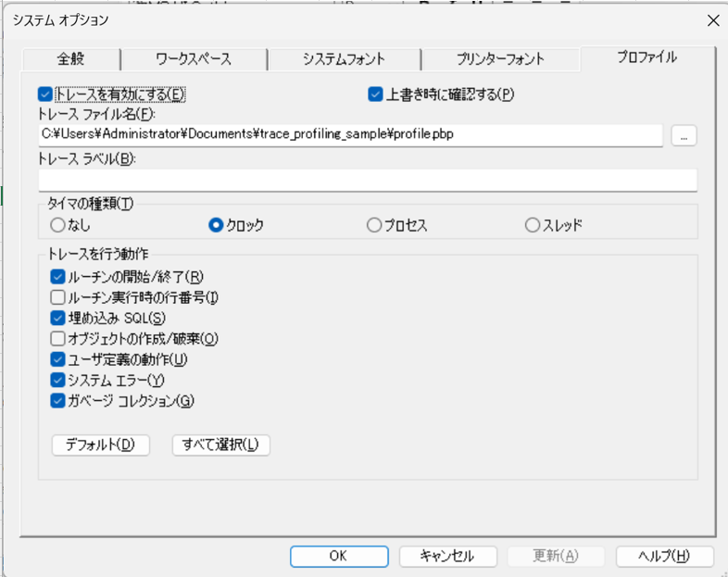Choose プロセス timer type
This screenshot has width=728, height=577.
coord(374,225)
